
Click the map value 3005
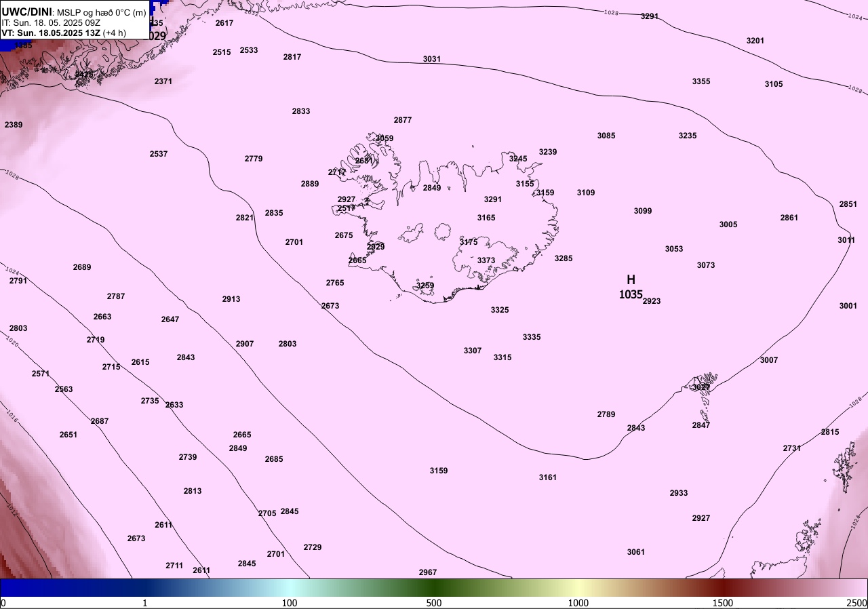coord(728,224)
